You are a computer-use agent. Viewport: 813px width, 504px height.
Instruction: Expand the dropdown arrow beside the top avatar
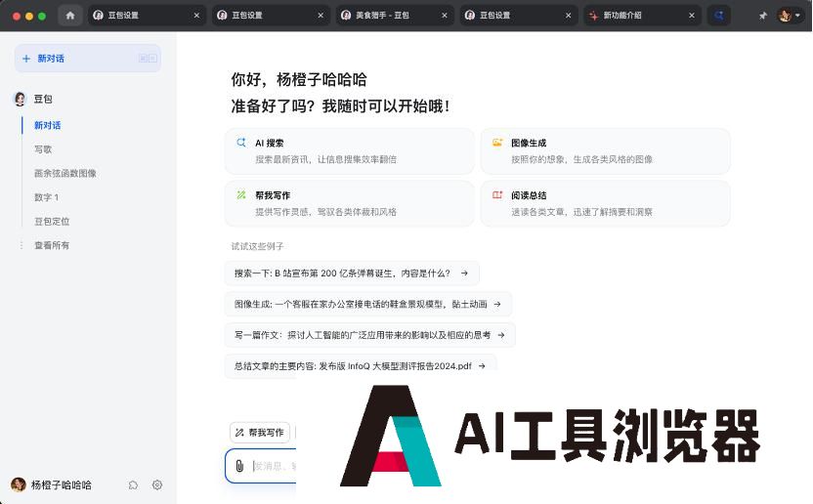click(x=797, y=16)
